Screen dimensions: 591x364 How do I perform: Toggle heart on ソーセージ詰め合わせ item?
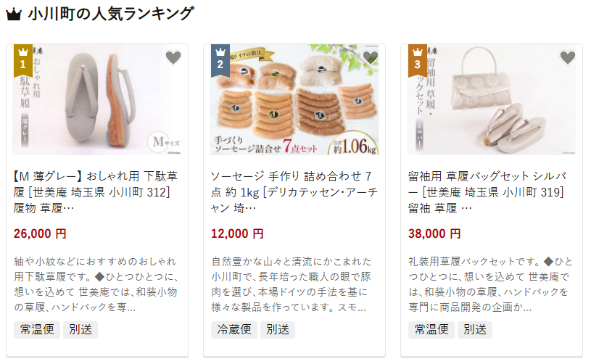pos(371,58)
